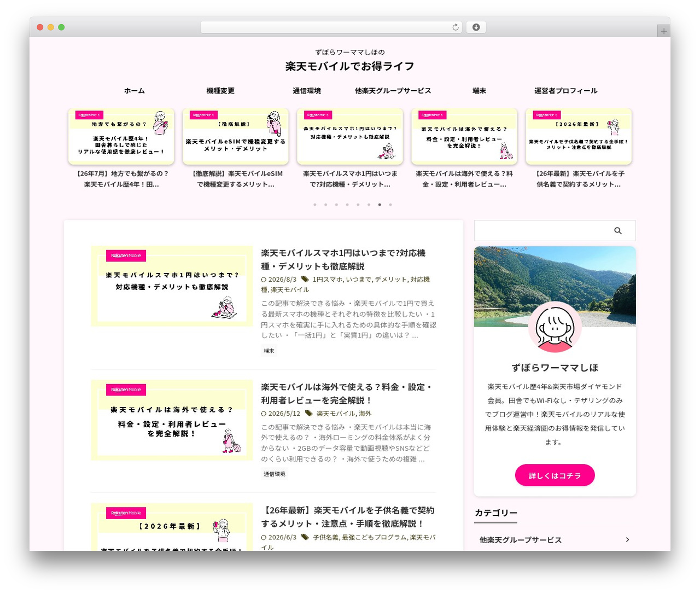Open the 機種変更 menu item
The height and width of the screenshot is (593, 700).
click(220, 91)
